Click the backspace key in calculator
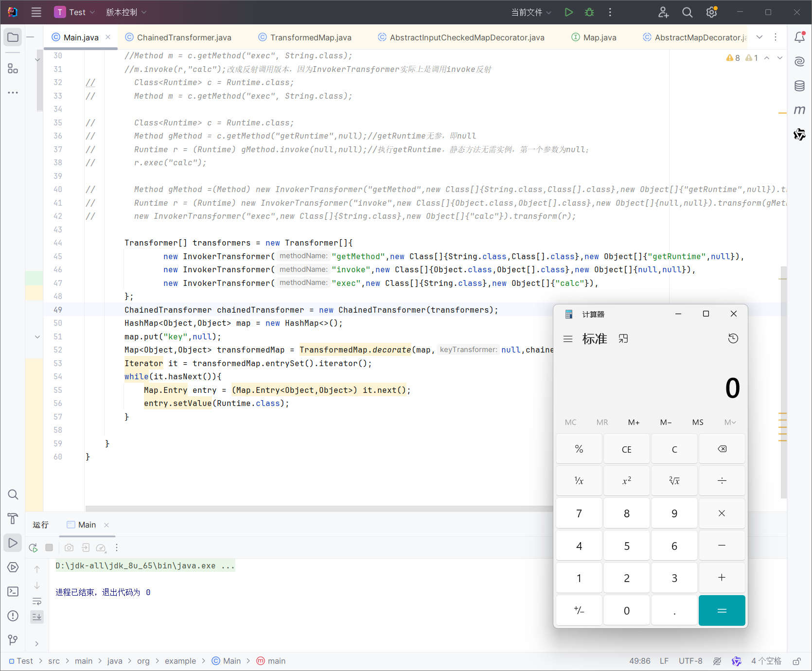This screenshot has width=812, height=671. point(722,449)
